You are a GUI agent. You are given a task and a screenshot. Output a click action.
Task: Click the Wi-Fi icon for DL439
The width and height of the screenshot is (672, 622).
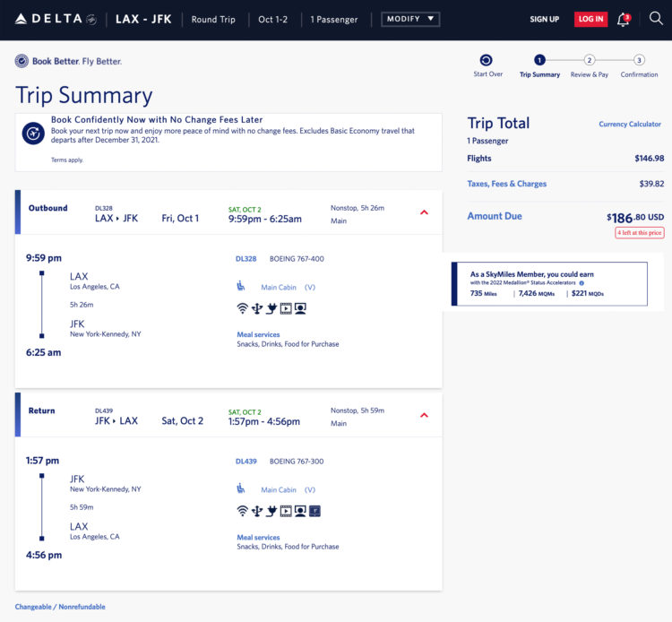(243, 511)
